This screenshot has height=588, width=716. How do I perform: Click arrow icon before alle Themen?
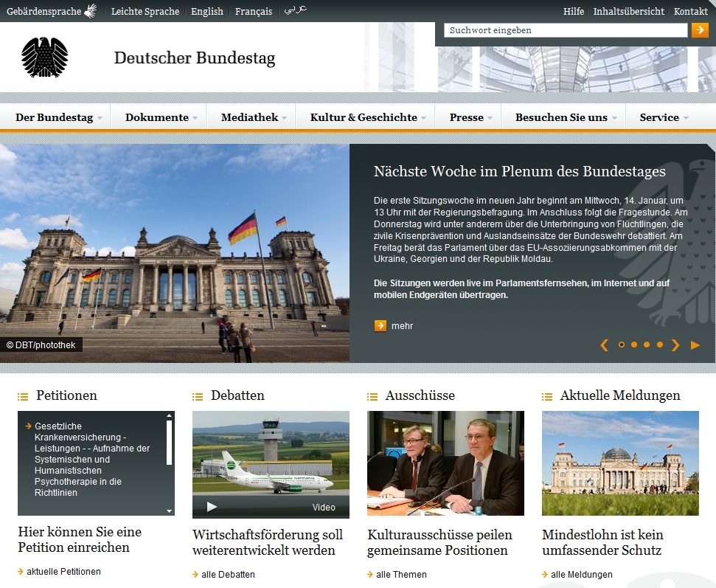pos(370,574)
